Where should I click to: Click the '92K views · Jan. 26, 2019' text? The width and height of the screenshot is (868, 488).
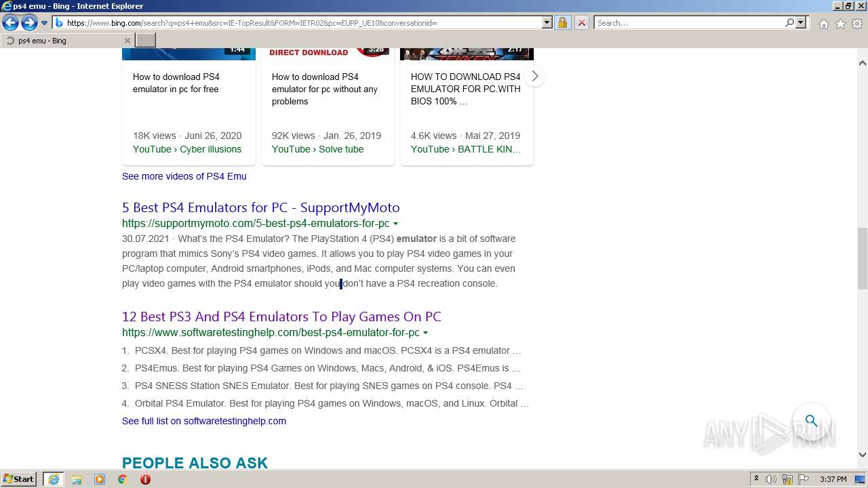pos(326,136)
